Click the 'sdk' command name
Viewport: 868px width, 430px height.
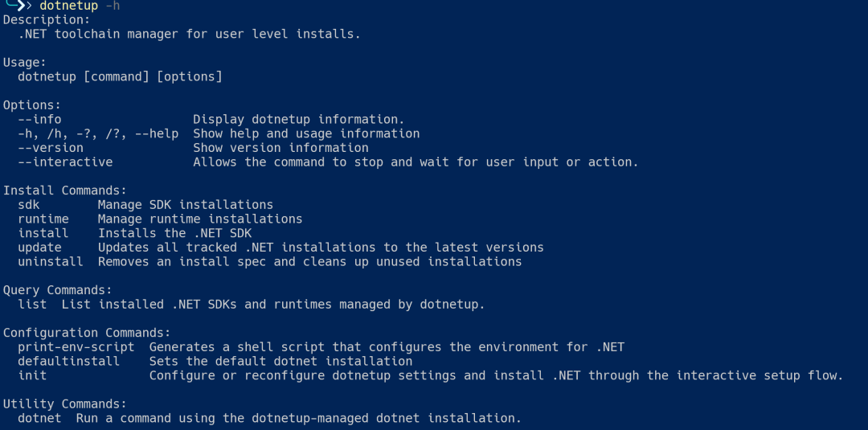(29, 205)
